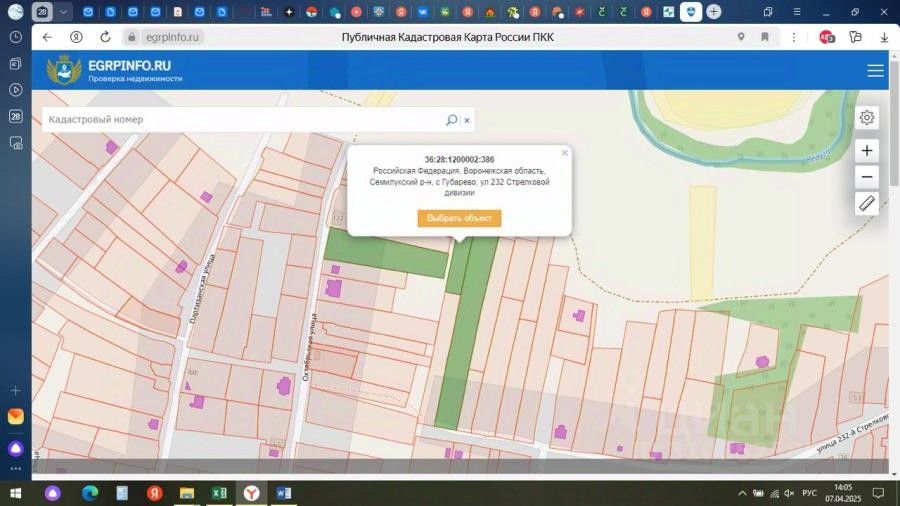Expand the tab groups dropdown arrow

click(x=64, y=12)
